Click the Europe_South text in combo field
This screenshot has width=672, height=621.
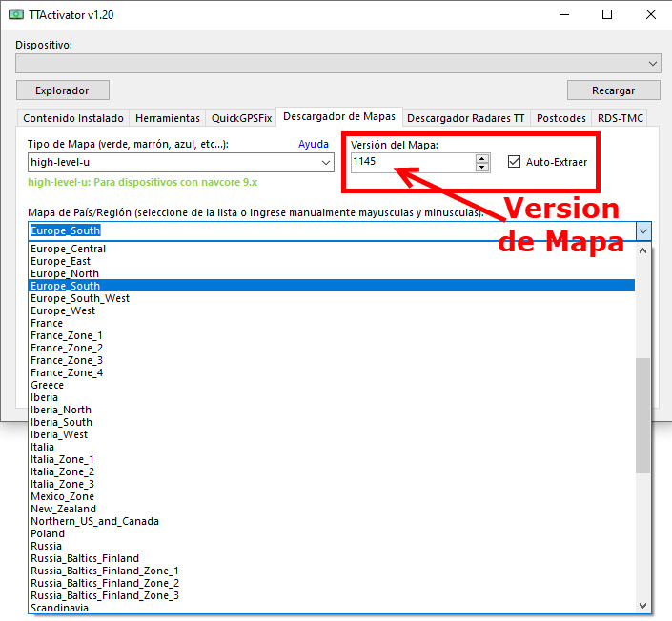(x=65, y=230)
